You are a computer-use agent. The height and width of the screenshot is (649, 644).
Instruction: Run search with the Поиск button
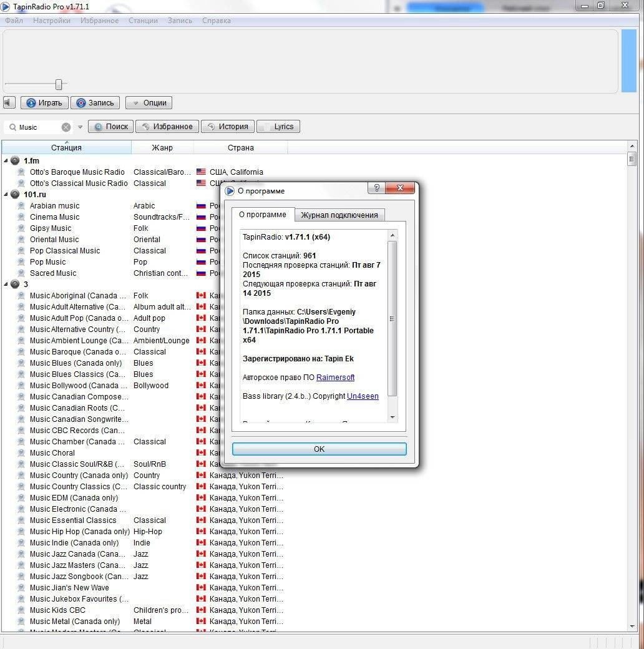111,126
